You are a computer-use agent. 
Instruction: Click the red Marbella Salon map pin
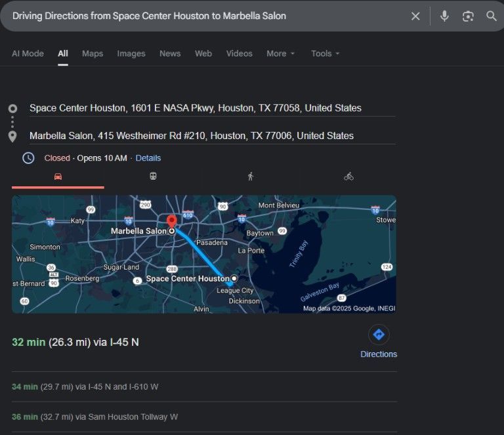[172, 222]
